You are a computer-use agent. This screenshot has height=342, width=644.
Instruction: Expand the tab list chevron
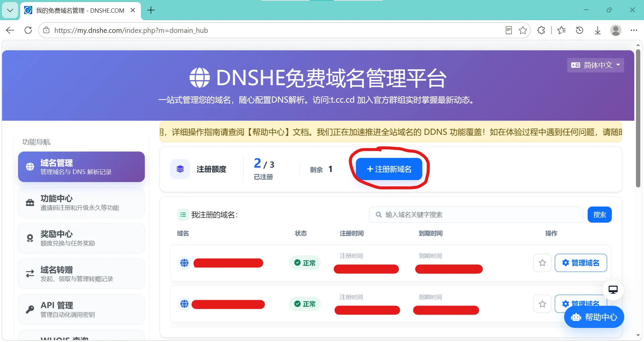pyautogui.click(x=10, y=10)
